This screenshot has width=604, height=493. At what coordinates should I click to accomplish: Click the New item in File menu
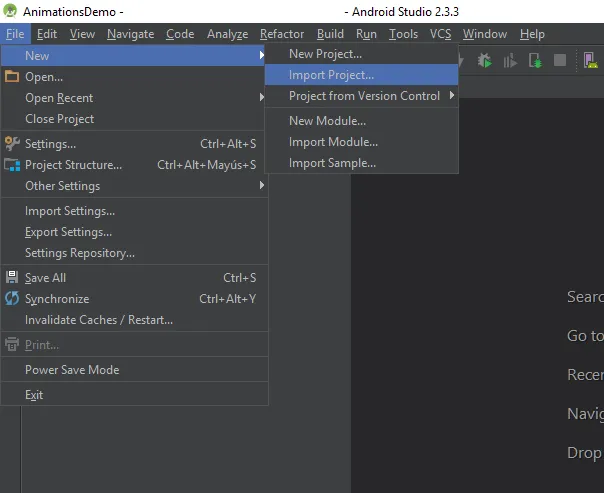coord(133,55)
